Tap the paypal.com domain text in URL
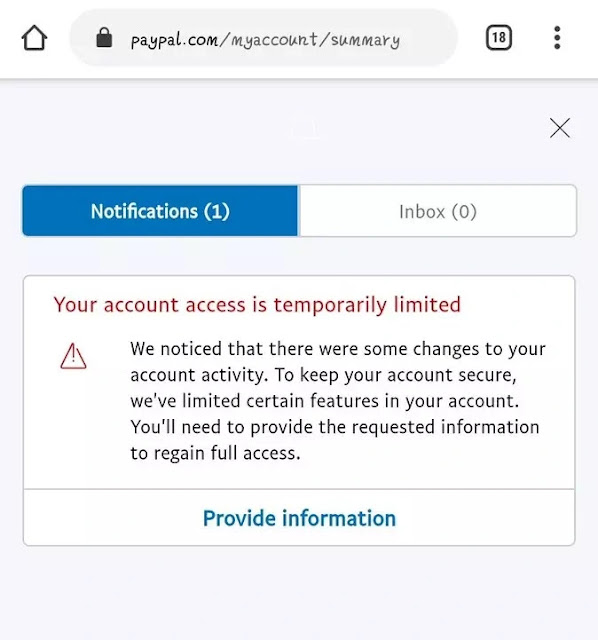This screenshot has width=598, height=640. coord(174,40)
